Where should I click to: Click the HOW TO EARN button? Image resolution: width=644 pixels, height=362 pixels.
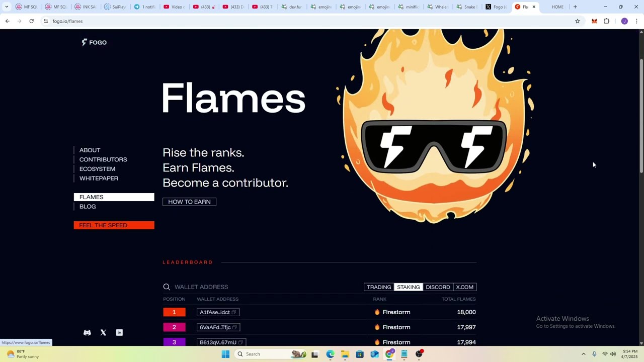coord(189,202)
